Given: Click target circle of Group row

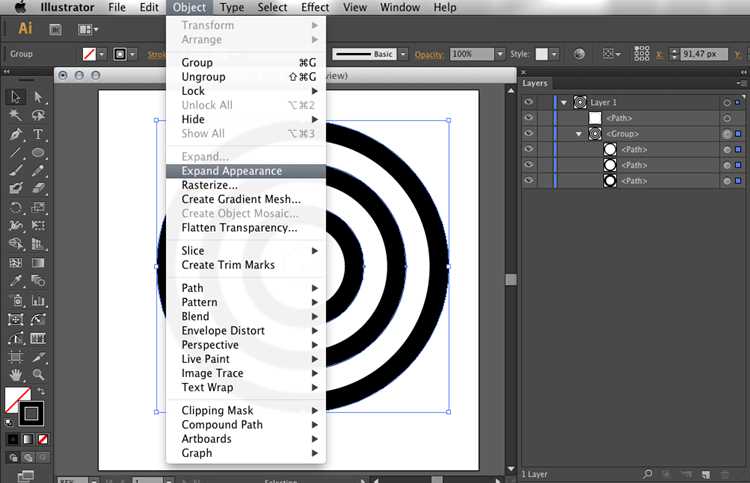Looking at the screenshot, I should tap(727, 134).
